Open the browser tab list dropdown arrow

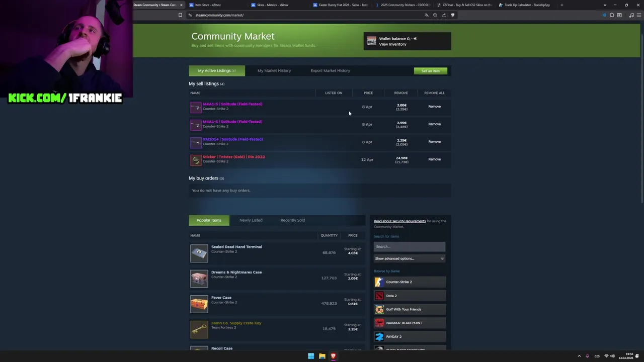(x=605, y=5)
